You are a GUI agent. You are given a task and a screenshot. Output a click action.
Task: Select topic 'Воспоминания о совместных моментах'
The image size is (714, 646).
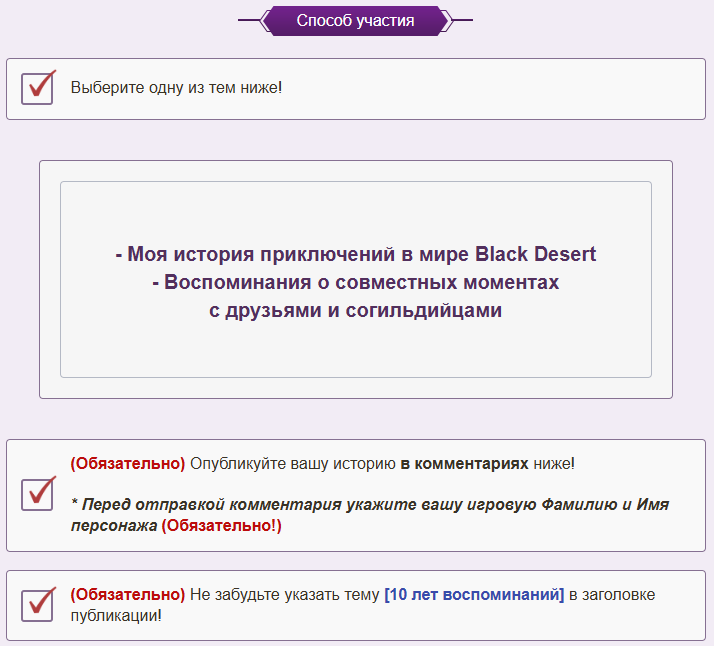pos(356,282)
